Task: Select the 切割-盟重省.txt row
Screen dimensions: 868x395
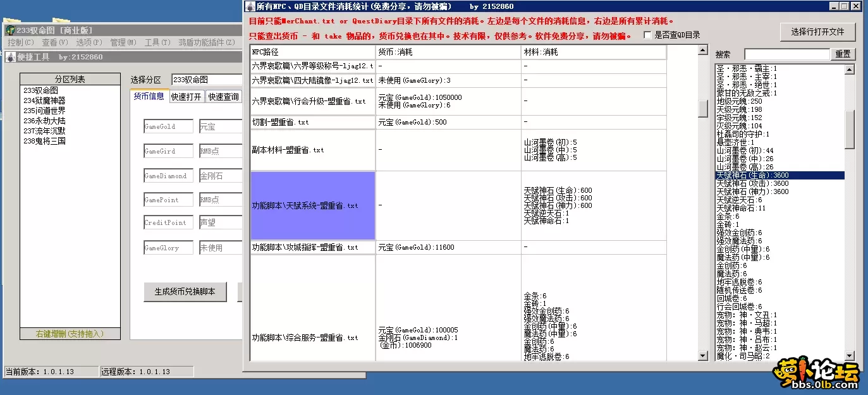Action: (458, 122)
